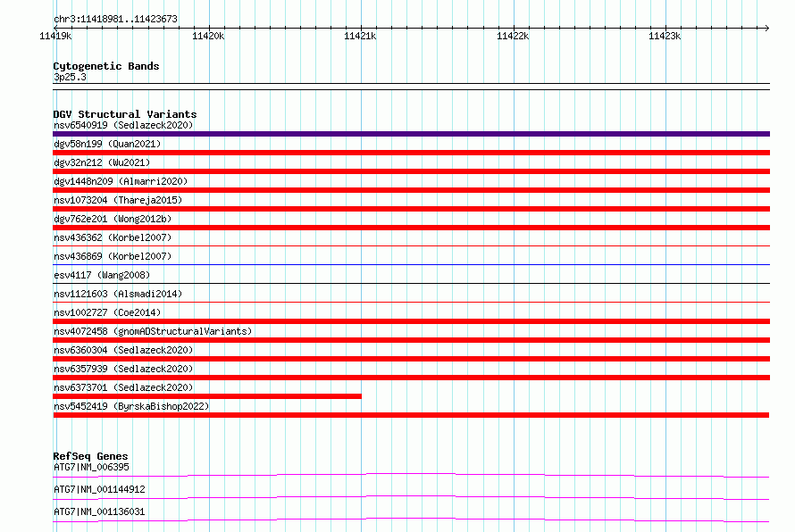Click the red bar under nsv4072458
This screenshot has height=532, width=795.
411,340
